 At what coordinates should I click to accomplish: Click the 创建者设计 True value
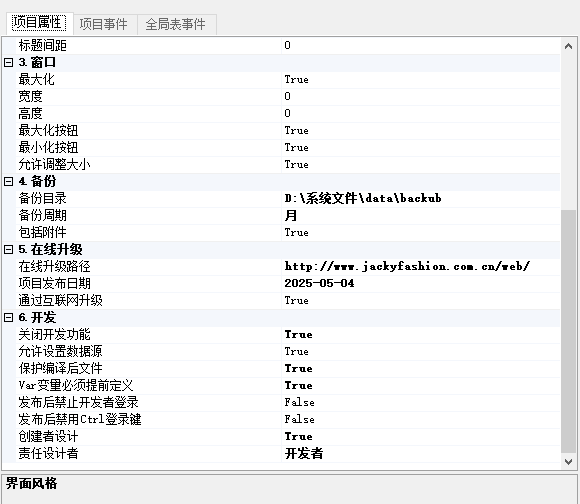coord(299,437)
